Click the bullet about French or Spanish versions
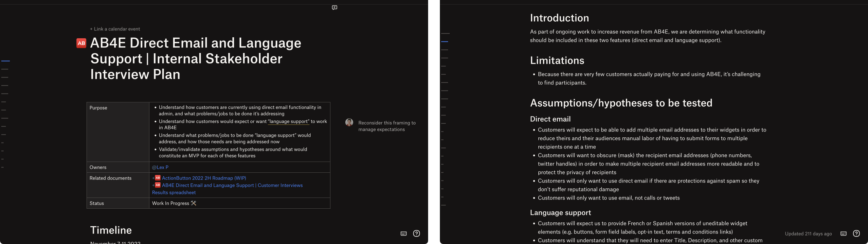Viewport: 868px width, 244px height. [x=642, y=228]
